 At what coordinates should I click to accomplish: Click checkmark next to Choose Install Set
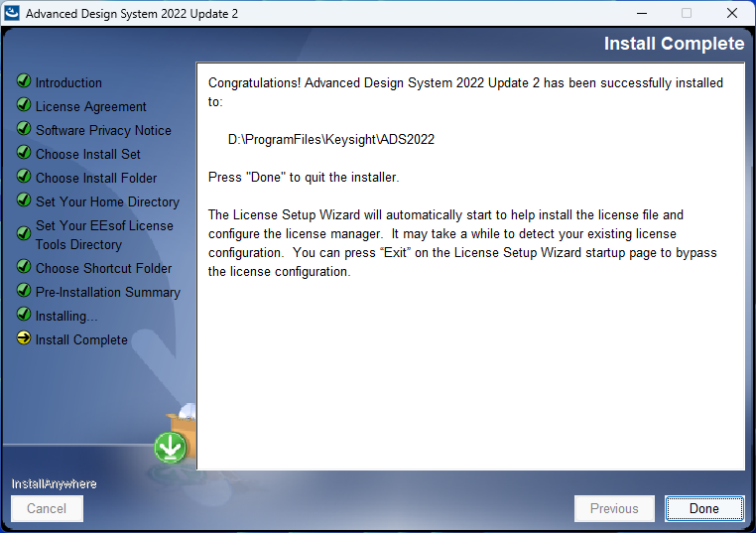coord(24,153)
